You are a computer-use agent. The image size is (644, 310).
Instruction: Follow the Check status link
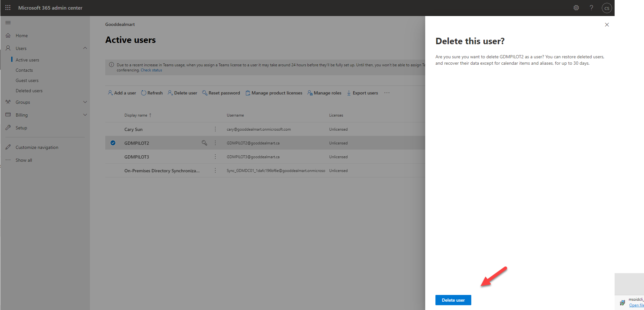coord(151,70)
